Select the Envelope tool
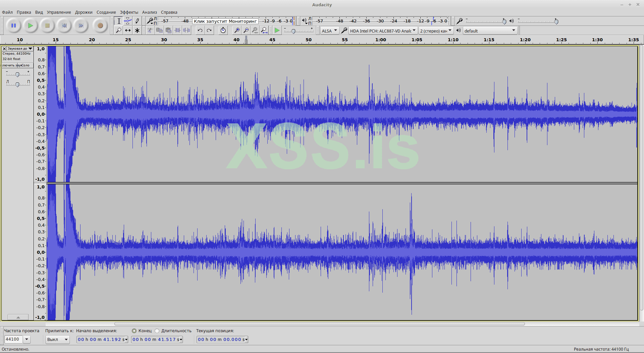Image resolution: width=644 pixels, height=353 pixels. 128,21
